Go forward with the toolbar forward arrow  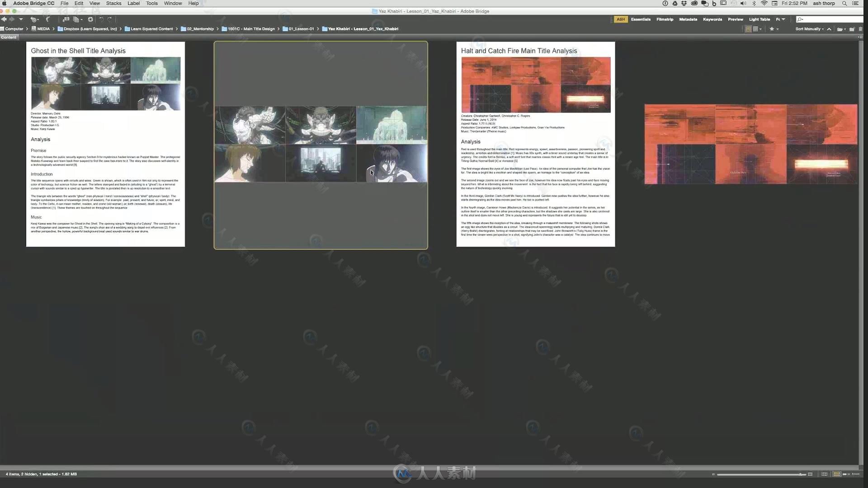click(x=12, y=19)
